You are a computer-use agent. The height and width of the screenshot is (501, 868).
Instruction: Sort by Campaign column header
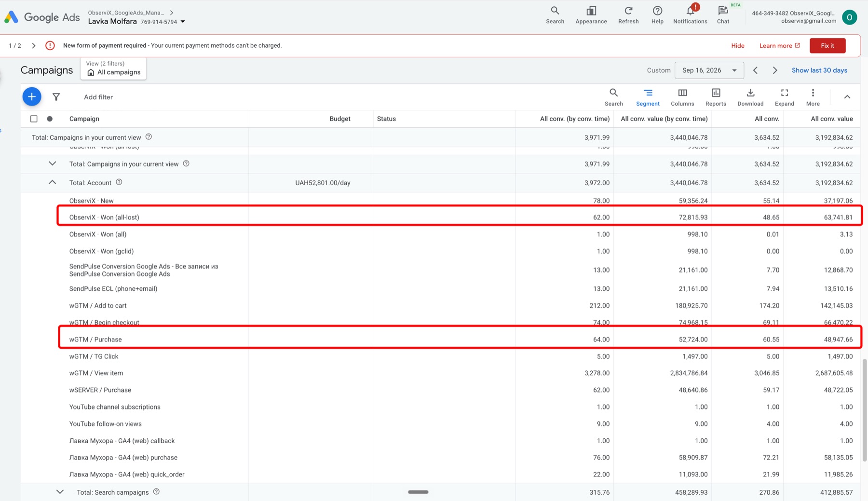coord(84,119)
